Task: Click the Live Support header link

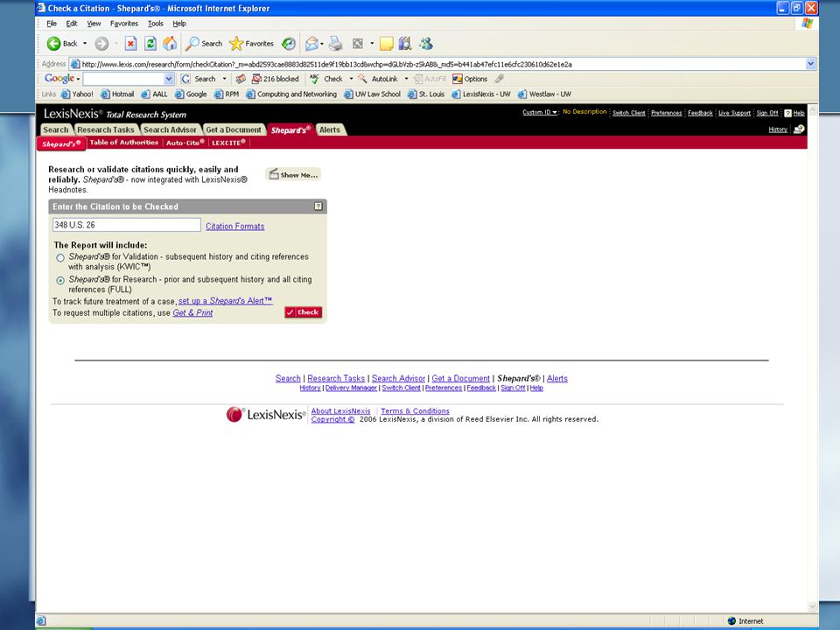Action: [x=734, y=113]
